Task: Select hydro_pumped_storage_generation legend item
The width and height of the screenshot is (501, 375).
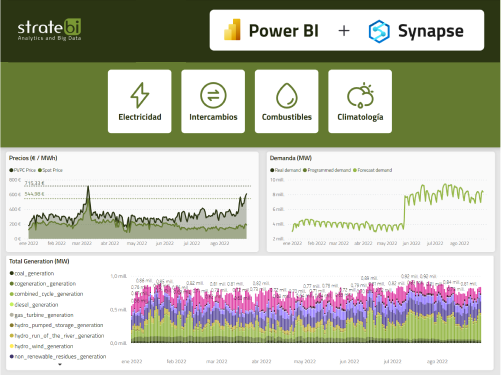Action: (x=56, y=325)
